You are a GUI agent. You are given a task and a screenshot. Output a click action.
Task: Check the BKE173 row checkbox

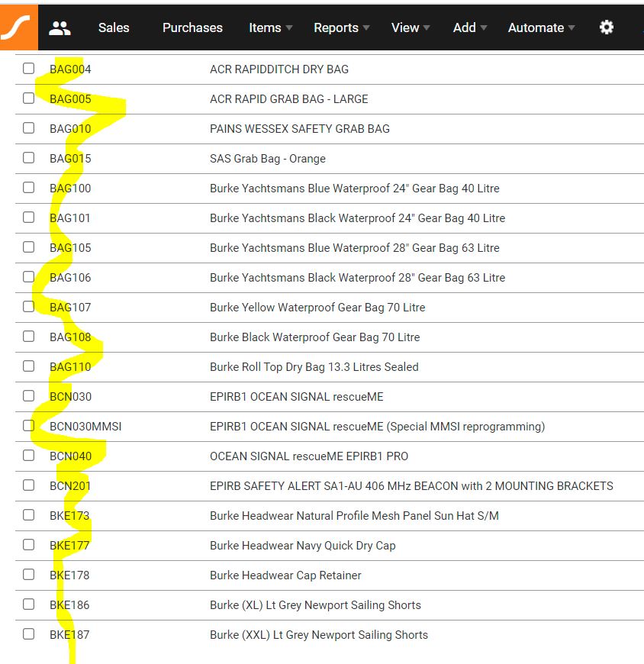(29, 515)
